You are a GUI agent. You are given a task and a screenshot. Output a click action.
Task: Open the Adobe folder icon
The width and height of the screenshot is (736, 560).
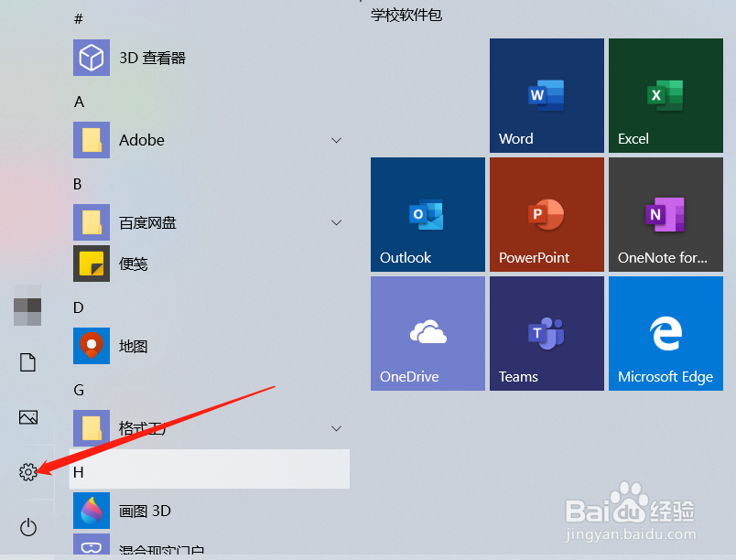click(x=92, y=140)
